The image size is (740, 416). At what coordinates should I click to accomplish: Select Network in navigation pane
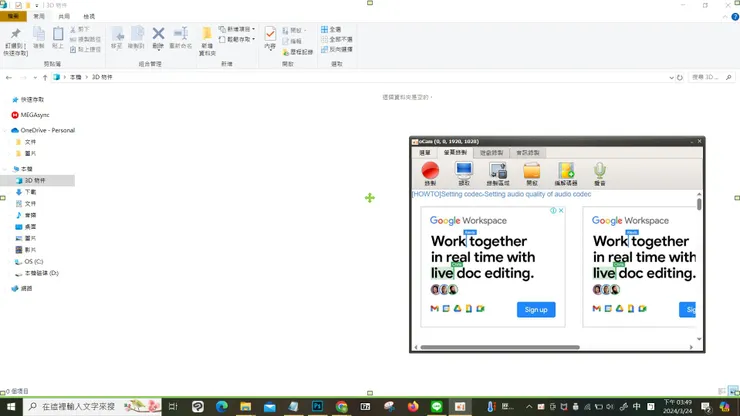click(x=22, y=289)
